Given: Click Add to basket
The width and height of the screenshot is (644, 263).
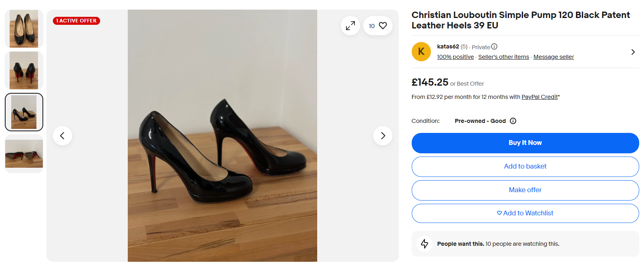Looking at the screenshot, I should click(x=525, y=167).
